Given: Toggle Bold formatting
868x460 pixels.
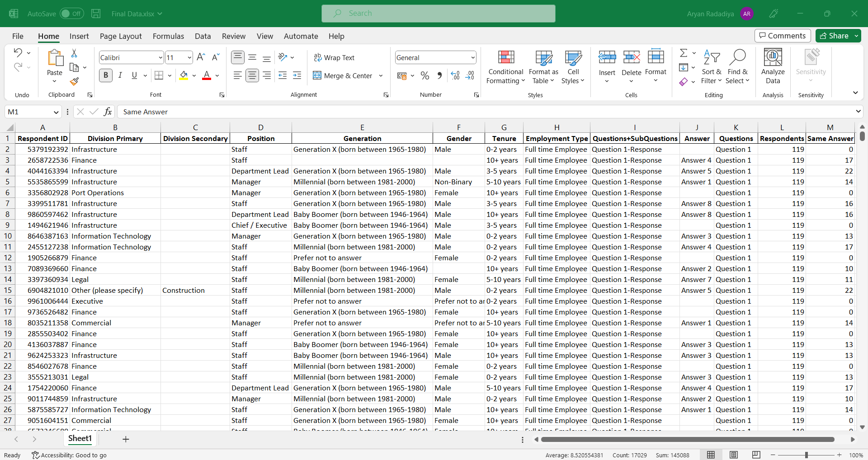Looking at the screenshot, I should coord(106,75).
